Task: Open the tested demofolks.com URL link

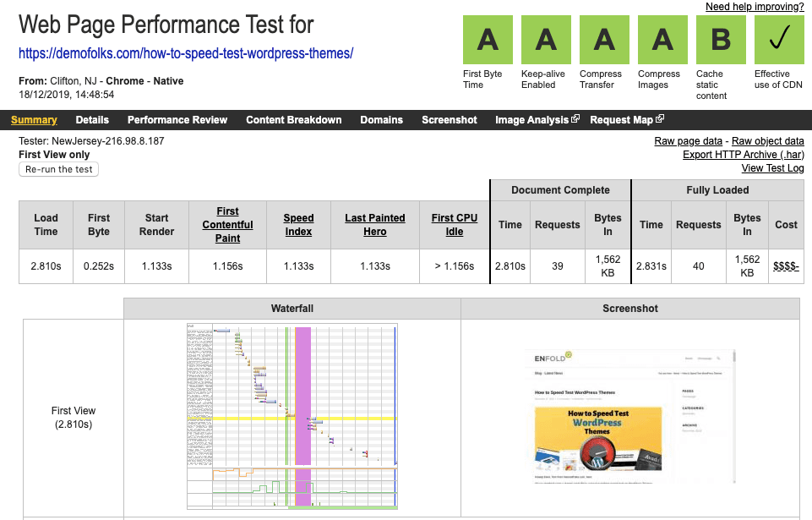Action: 186,54
